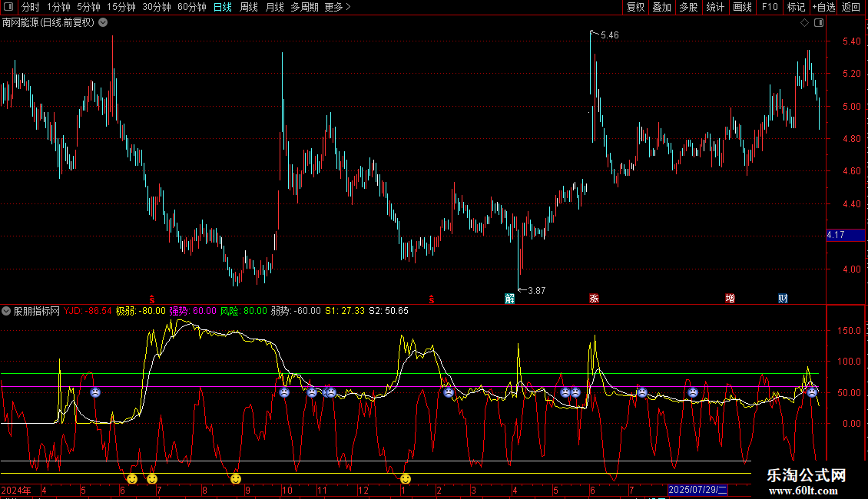The image size is (868, 499).
Task: Click the panel layout icon at top-left
Action: point(8,7)
